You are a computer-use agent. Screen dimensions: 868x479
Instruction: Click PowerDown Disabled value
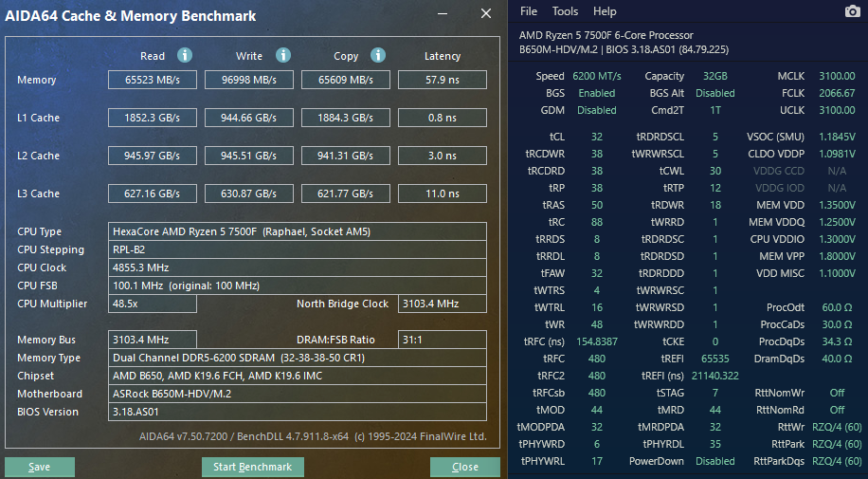(x=715, y=461)
